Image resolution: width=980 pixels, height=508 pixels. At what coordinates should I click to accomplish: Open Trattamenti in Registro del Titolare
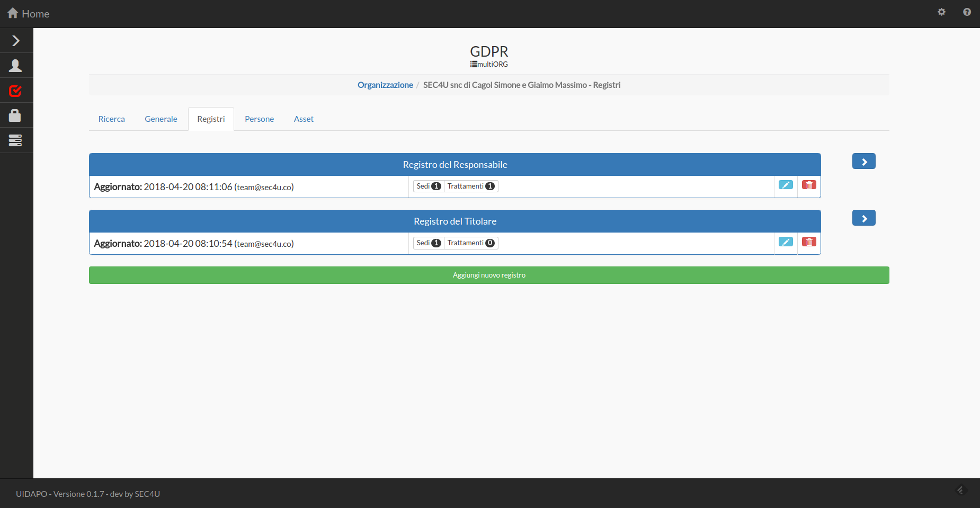click(471, 243)
